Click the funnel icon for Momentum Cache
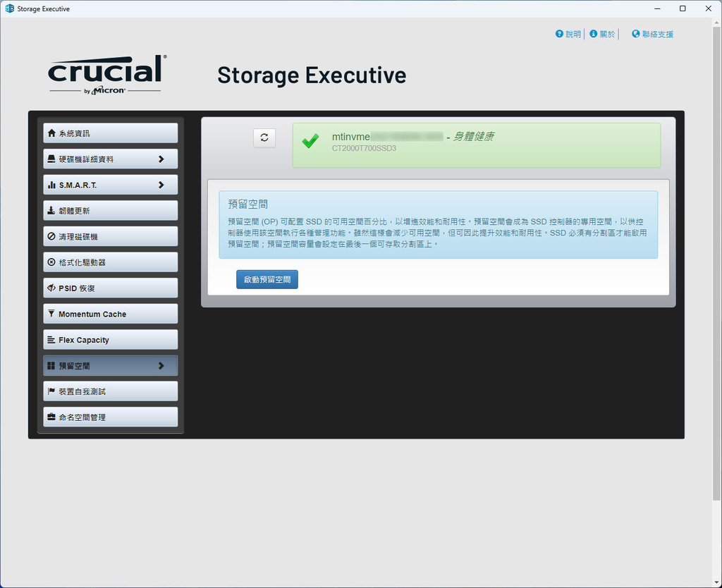 click(x=51, y=314)
